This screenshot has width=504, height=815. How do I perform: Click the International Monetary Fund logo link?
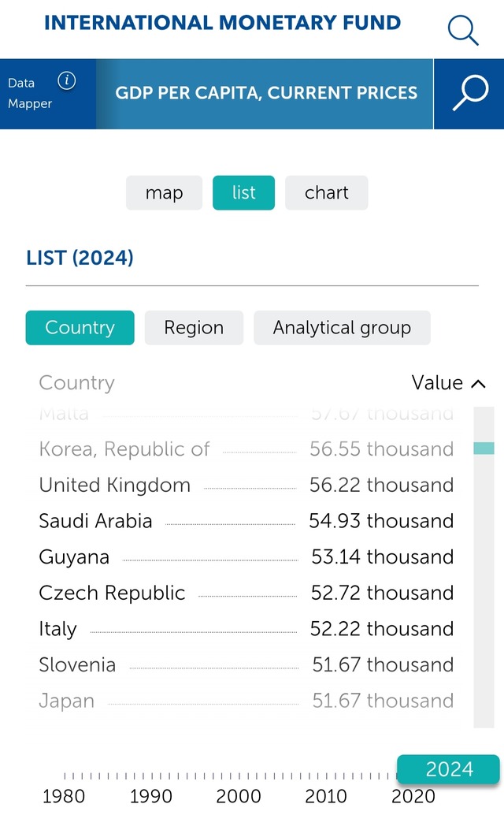point(222,23)
